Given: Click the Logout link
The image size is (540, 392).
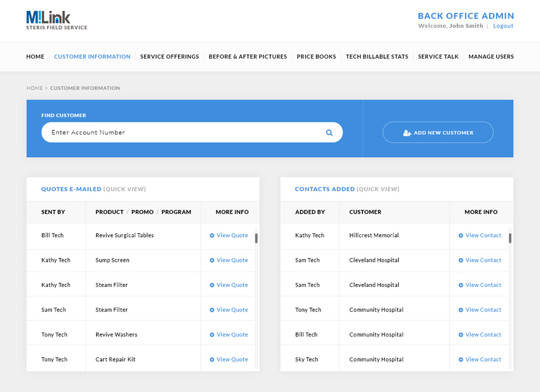Looking at the screenshot, I should [x=503, y=26].
